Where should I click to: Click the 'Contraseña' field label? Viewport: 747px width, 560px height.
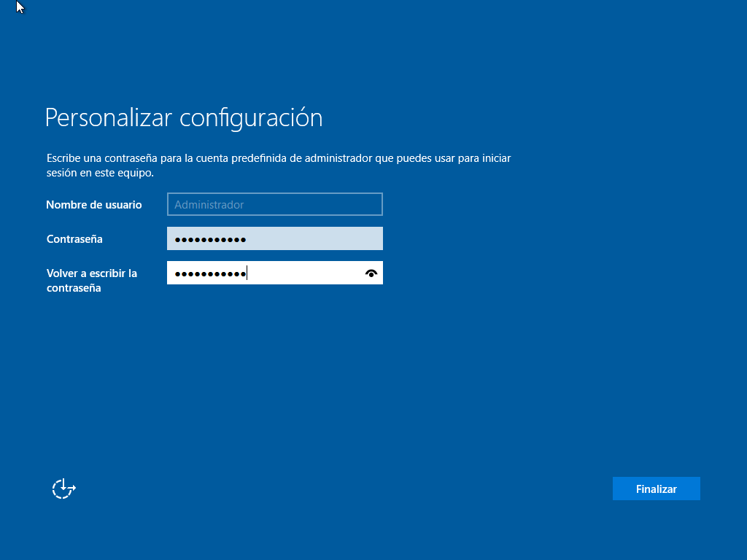(74, 239)
